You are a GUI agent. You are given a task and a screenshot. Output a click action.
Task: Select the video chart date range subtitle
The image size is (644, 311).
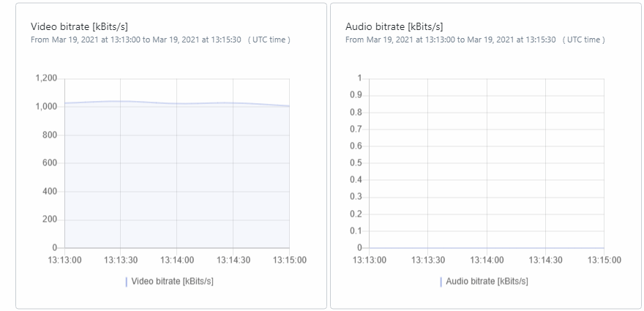[x=160, y=40]
